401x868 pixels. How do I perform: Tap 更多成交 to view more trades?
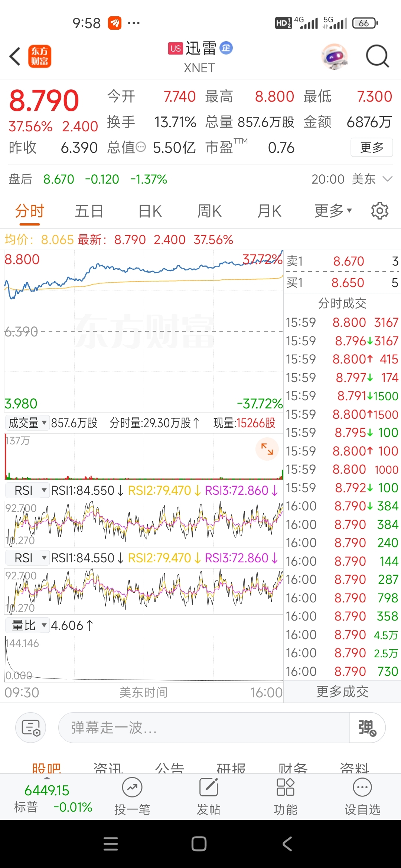click(x=342, y=692)
